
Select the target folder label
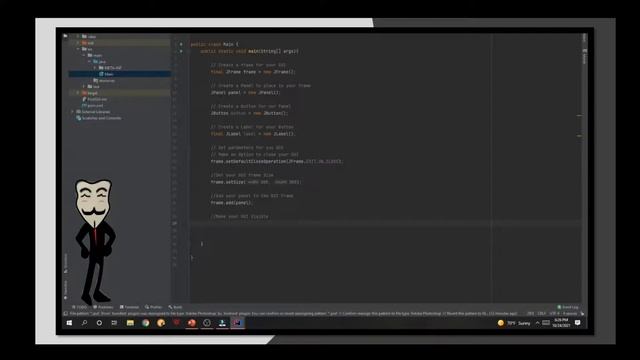click(93, 93)
